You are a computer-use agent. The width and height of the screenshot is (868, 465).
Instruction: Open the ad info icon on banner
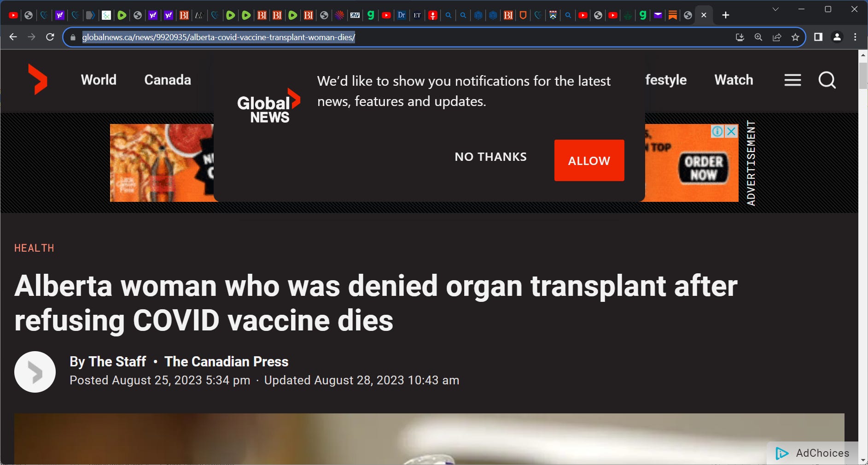(717, 132)
